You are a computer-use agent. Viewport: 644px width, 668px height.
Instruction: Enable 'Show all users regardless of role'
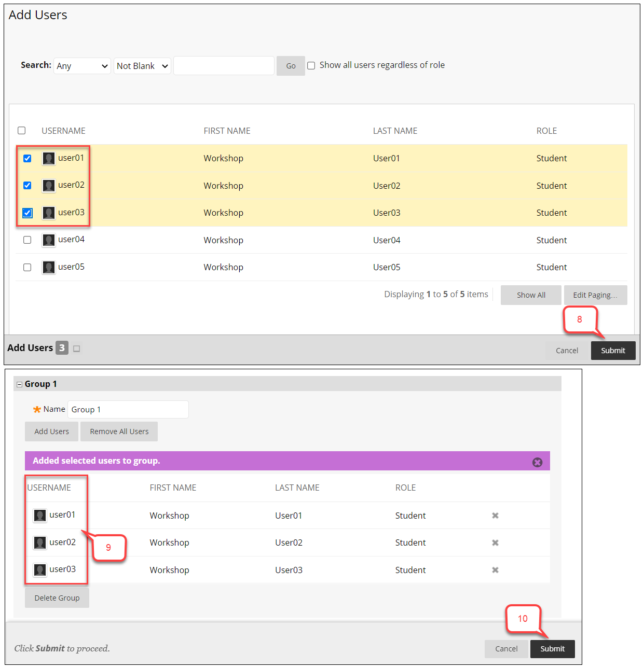tap(311, 65)
